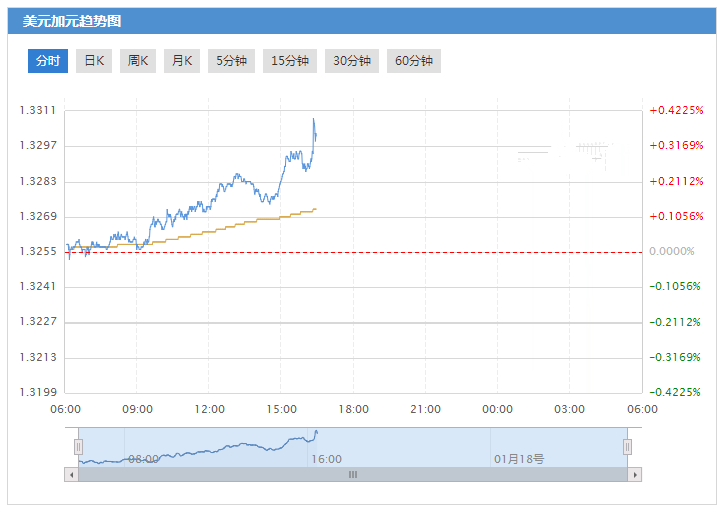Select the 分时 intraday chart tab
This screenshot has width=723, height=510.
point(48,61)
